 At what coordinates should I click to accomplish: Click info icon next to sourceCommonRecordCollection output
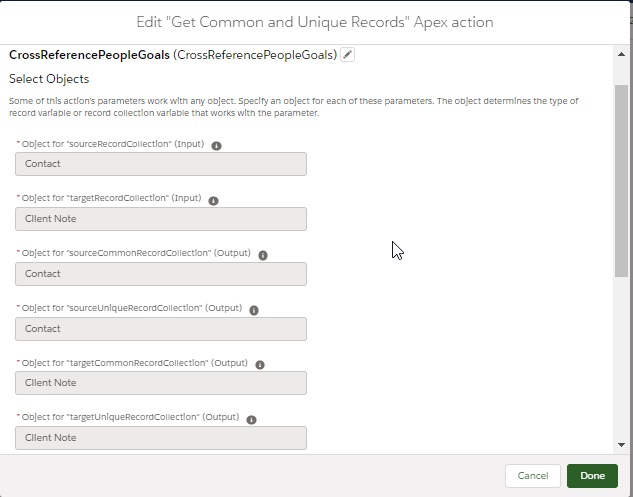(263, 255)
